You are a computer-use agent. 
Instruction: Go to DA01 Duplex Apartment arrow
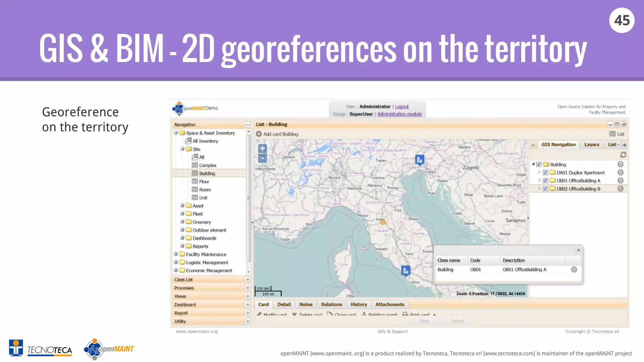[620, 173]
